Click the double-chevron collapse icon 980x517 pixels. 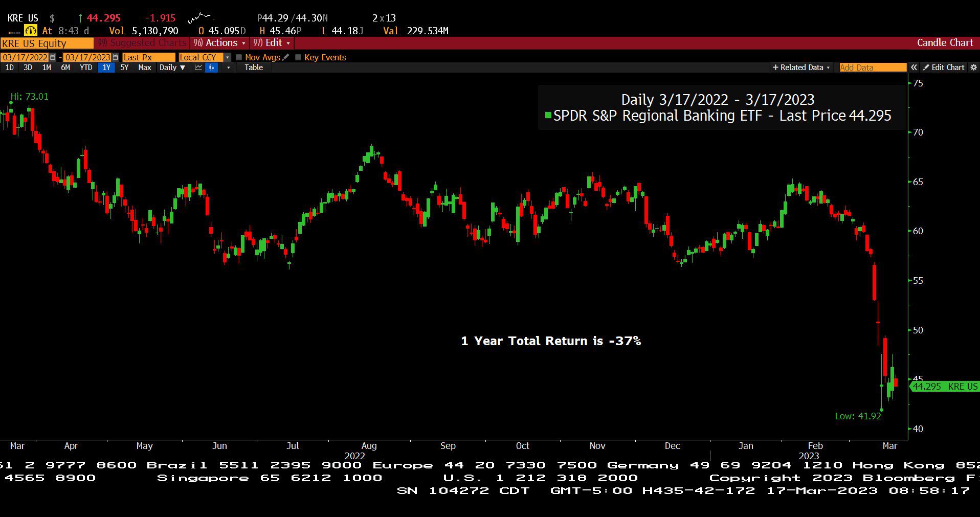pyautogui.click(x=914, y=68)
